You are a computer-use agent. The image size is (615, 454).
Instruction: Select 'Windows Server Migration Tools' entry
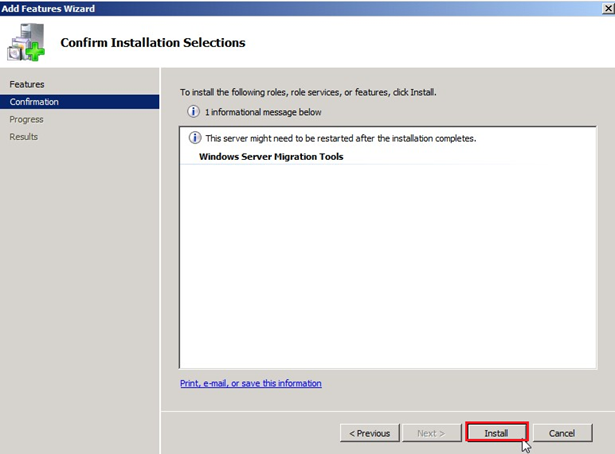coord(271,156)
